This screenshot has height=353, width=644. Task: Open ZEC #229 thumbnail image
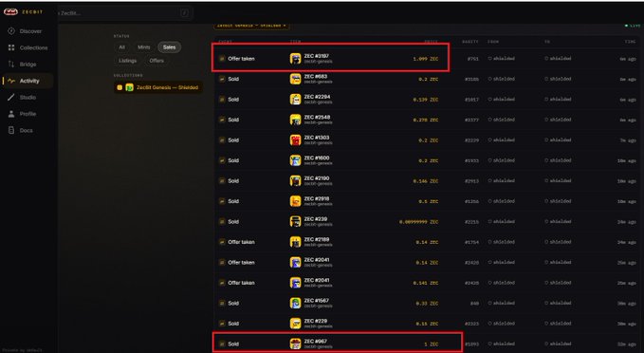click(x=295, y=324)
